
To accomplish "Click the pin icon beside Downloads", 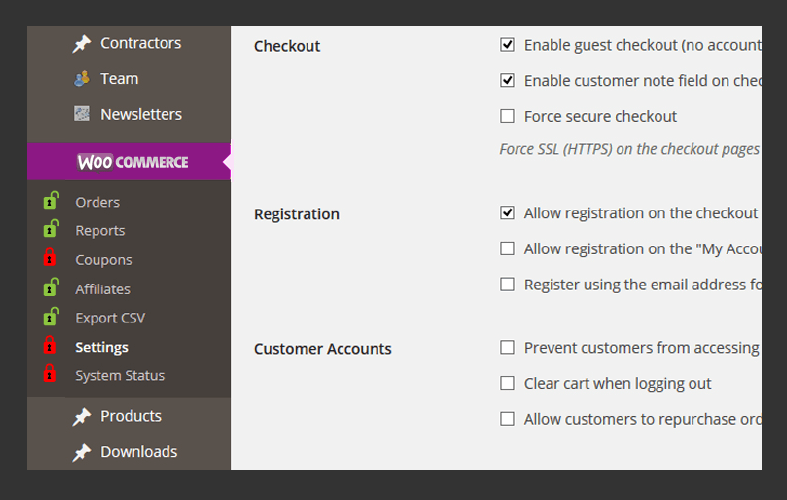I will (82, 452).
